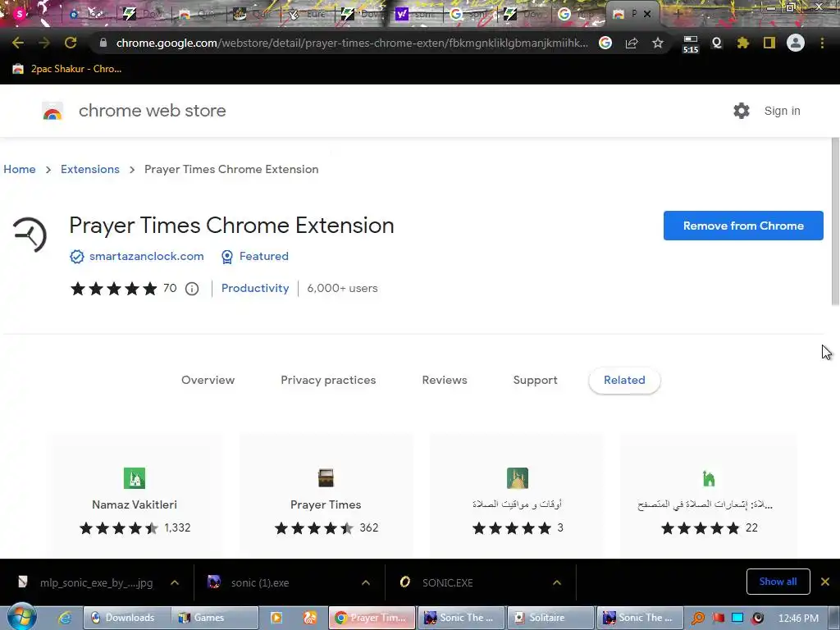Click the Sign in link
840x630 pixels.
coord(782,111)
